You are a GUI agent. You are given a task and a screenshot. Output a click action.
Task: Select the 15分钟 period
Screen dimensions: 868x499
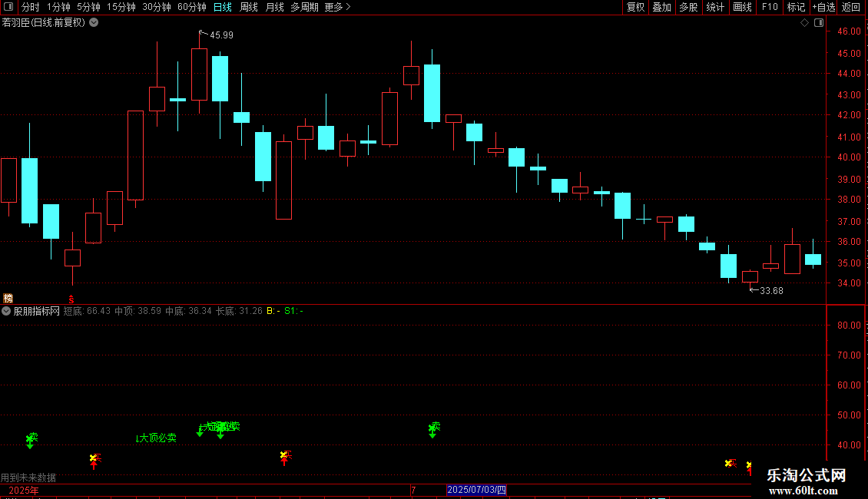(x=121, y=7)
